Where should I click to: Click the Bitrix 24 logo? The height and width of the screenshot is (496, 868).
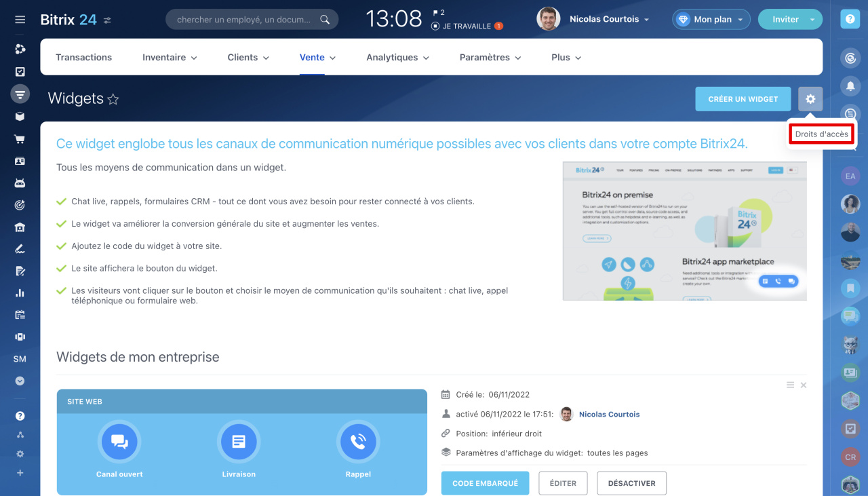[68, 20]
